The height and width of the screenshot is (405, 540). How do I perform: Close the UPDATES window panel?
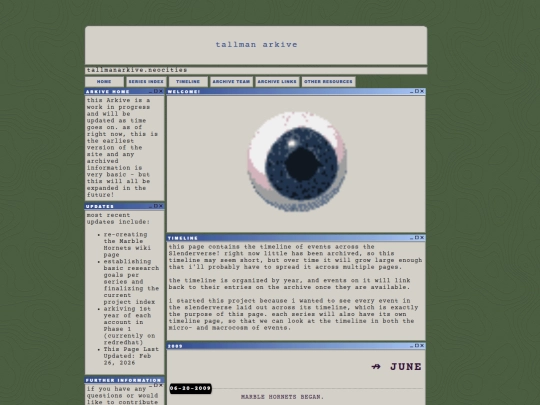tap(161, 206)
